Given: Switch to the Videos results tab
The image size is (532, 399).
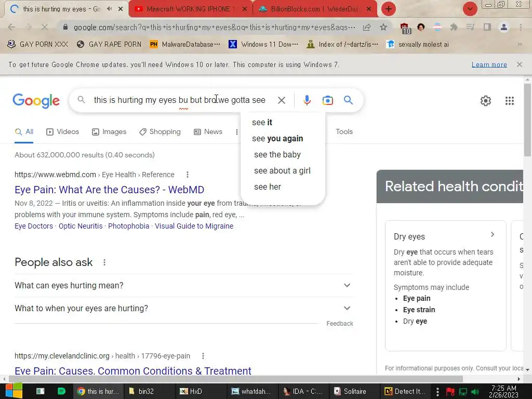Looking at the screenshot, I should click(62, 131).
